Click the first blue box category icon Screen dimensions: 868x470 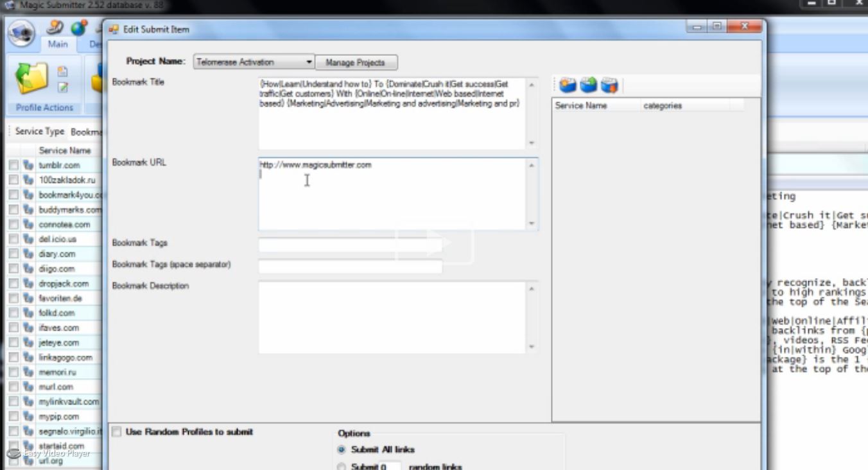(568, 85)
